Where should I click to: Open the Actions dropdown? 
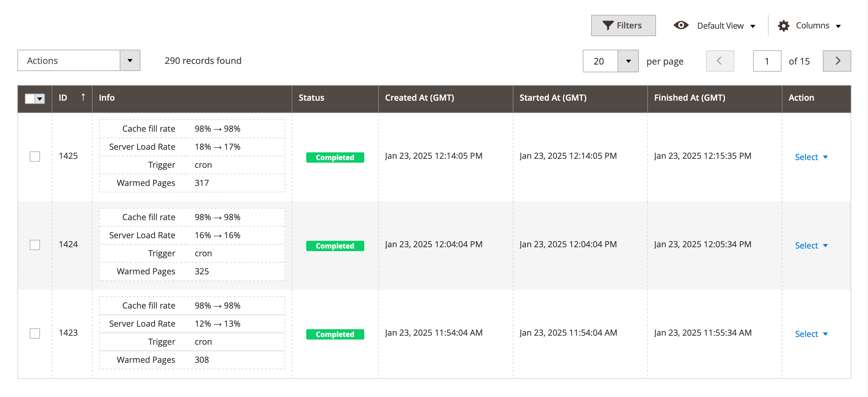click(78, 61)
